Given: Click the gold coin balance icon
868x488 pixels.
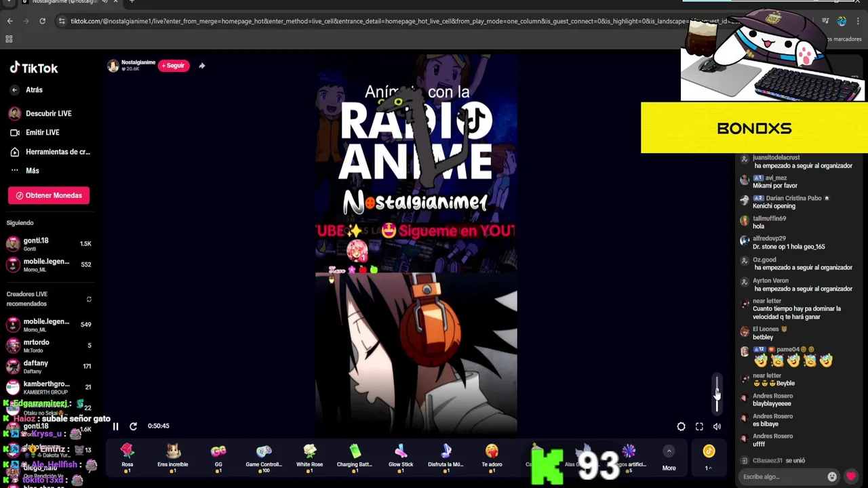Looking at the screenshot, I should (x=709, y=451).
